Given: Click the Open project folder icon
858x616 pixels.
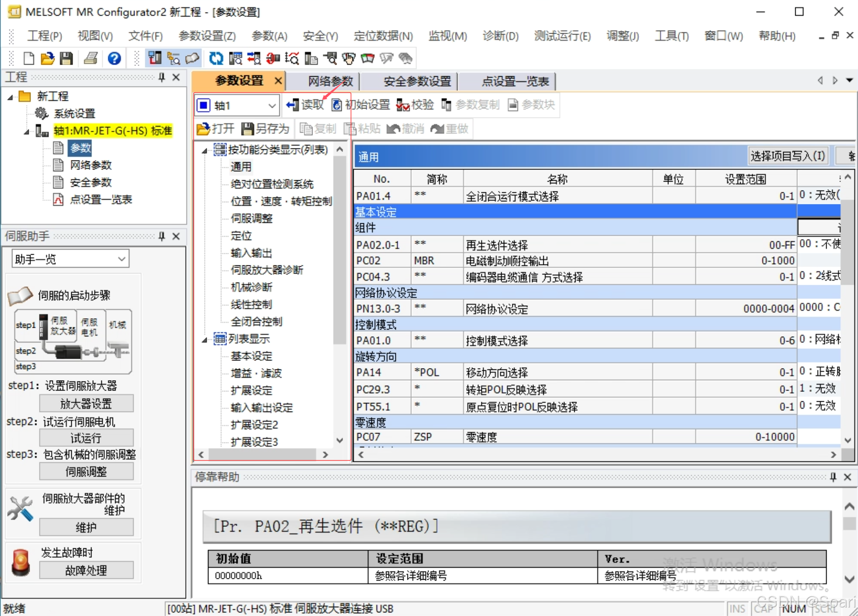Looking at the screenshot, I should [x=48, y=58].
